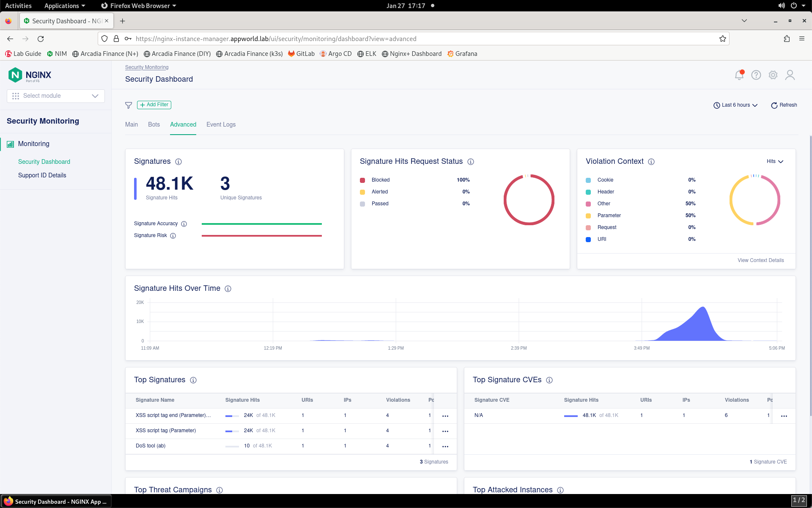The height and width of the screenshot is (508, 812).
Task: Open the Select module dropdown
Action: [56, 96]
